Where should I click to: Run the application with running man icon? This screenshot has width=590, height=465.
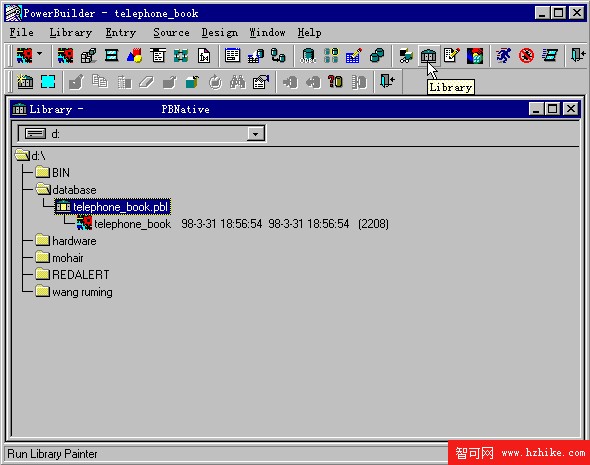coord(503,56)
